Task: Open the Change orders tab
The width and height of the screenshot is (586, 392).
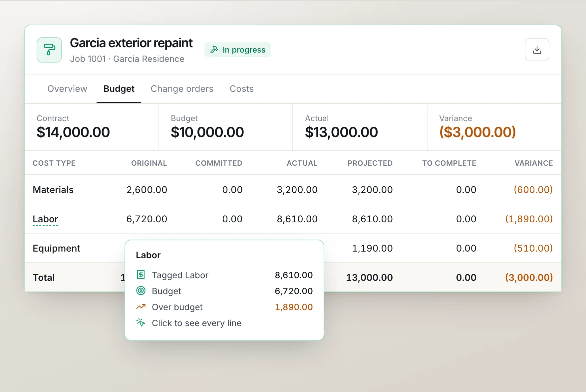Action: (182, 89)
